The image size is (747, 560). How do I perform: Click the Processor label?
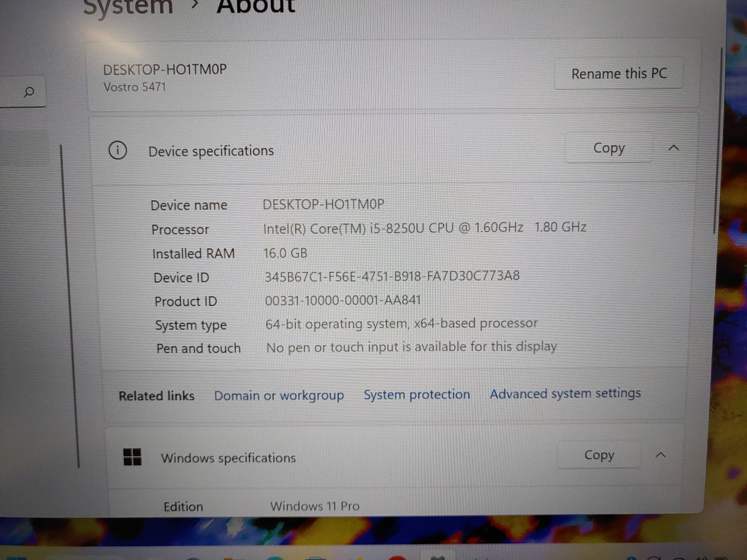(180, 229)
